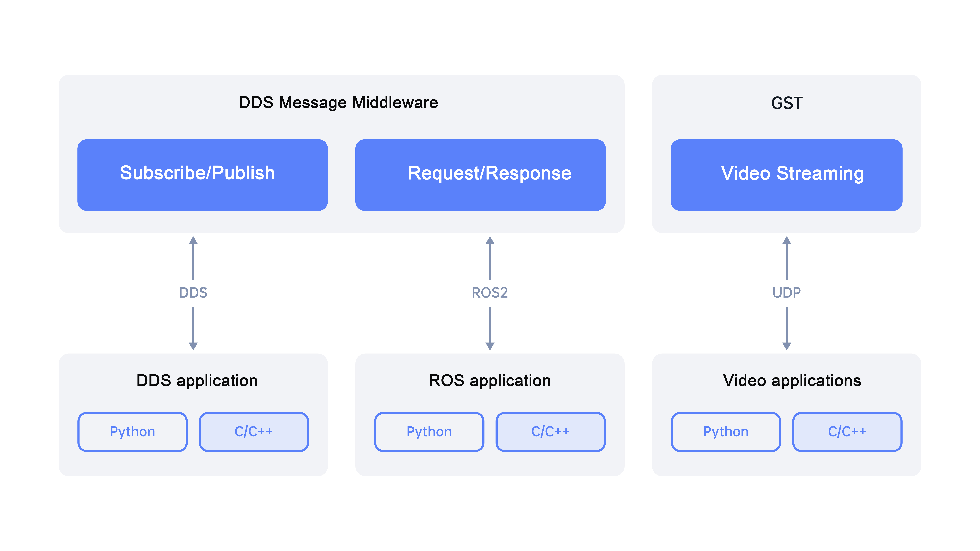Click upward arrowhead above DDS label
Viewport: 980px width, 551px height.
(x=193, y=241)
